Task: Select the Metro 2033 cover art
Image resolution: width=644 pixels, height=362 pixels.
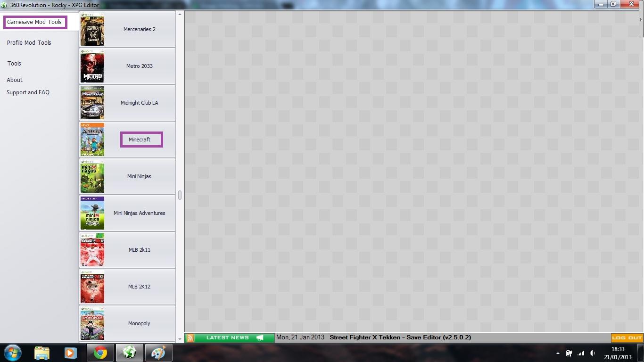Action: [92, 66]
